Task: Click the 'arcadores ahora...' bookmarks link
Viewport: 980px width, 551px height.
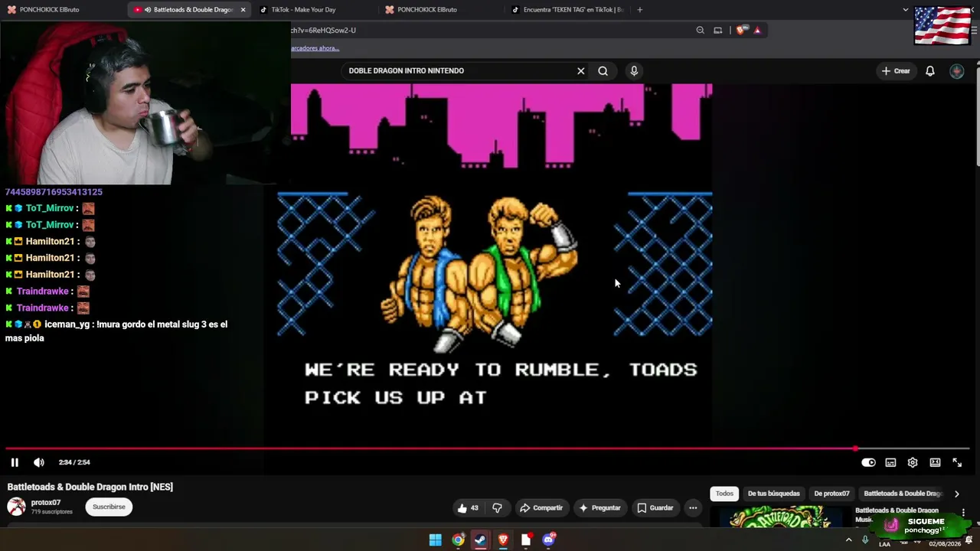Action: (x=315, y=48)
